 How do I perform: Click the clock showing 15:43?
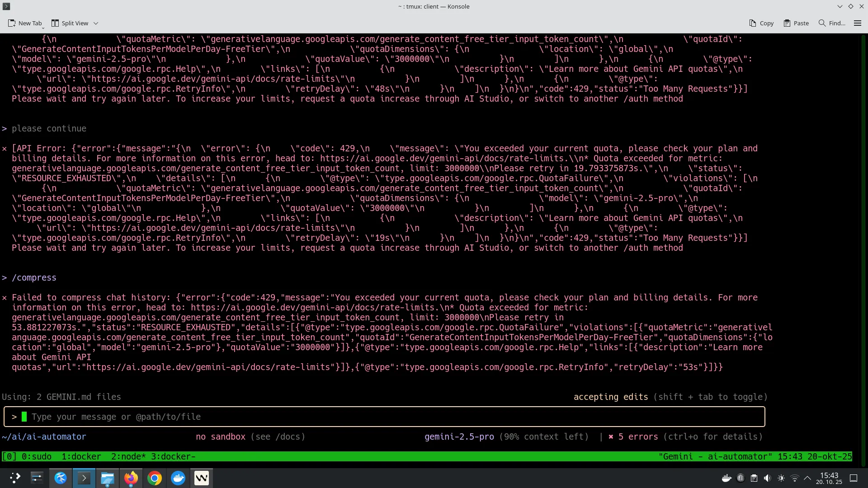[829, 478]
